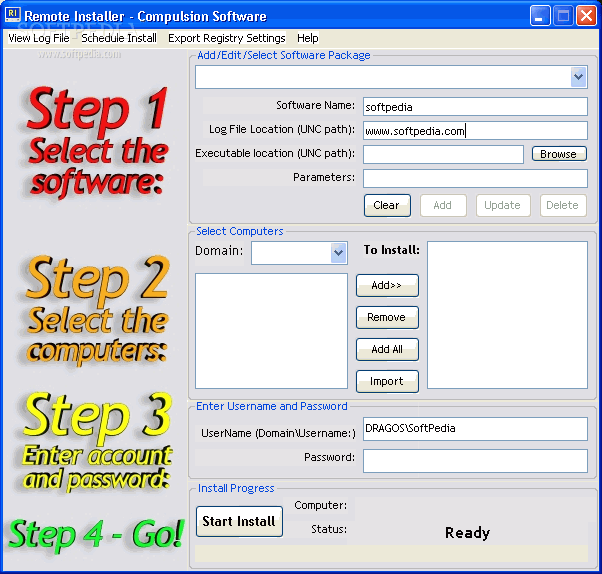Click the Start Install button
Screen dimensions: 602x574
point(239,521)
